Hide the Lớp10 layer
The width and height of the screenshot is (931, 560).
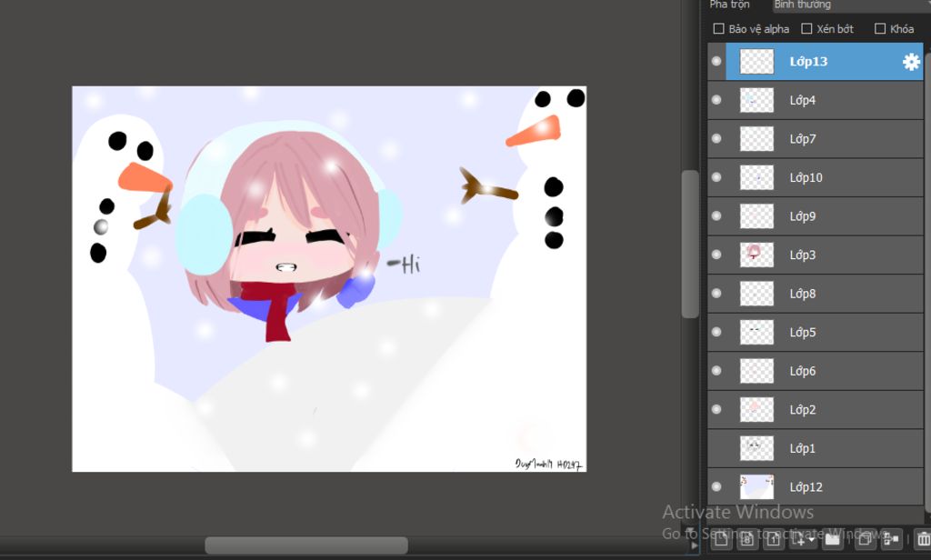click(716, 177)
